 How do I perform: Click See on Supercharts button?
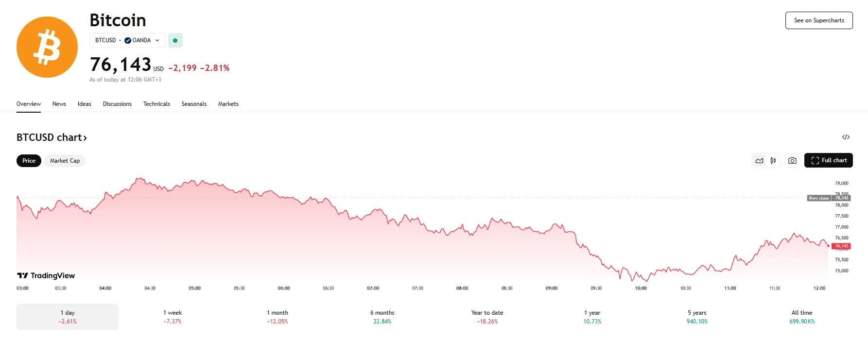[x=819, y=20]
